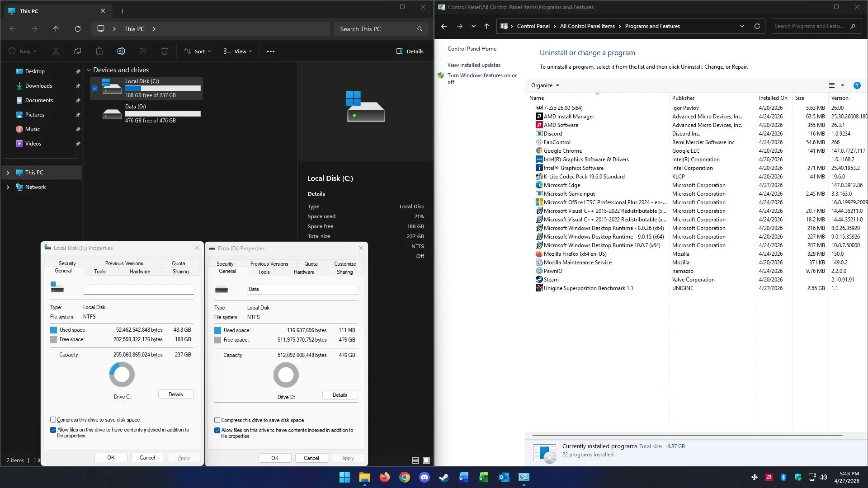Expand the This PC tree node
868x488 pixels.
pyautogui.click(x=8, y=173)
